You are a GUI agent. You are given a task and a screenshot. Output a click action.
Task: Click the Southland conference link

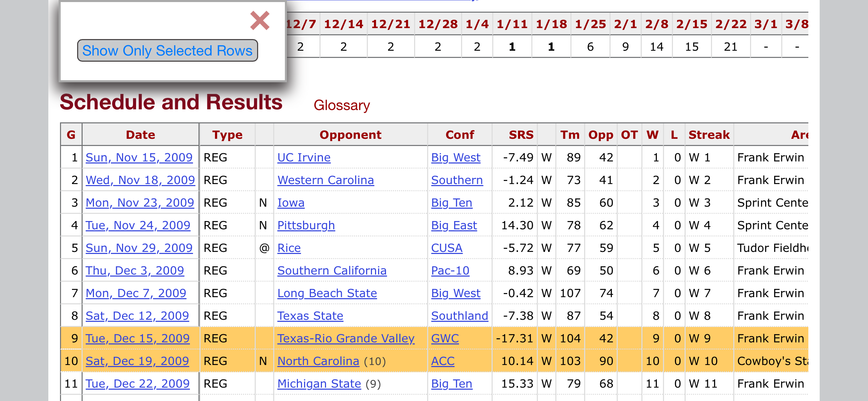pos(459,316)
